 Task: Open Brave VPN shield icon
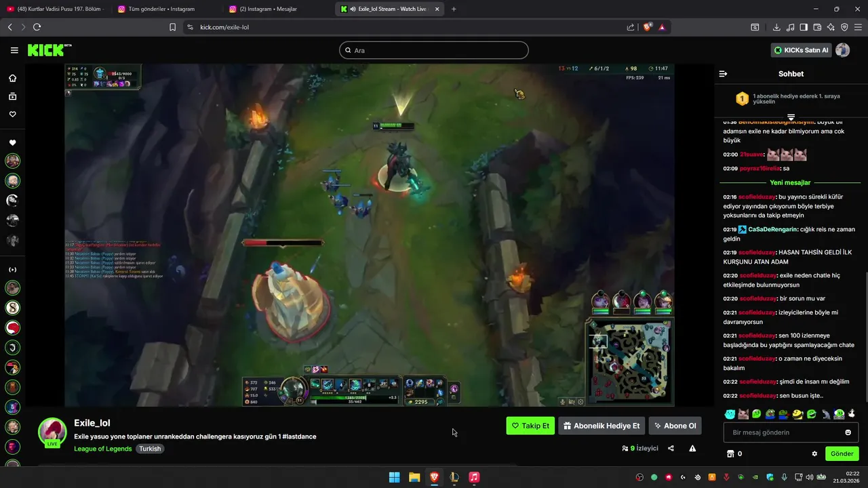point(844,27)
